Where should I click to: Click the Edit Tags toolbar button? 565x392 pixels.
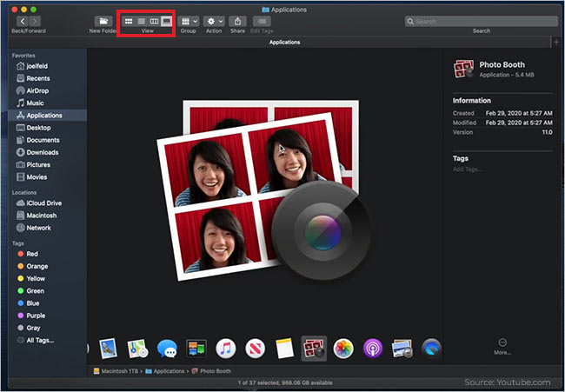262,21
